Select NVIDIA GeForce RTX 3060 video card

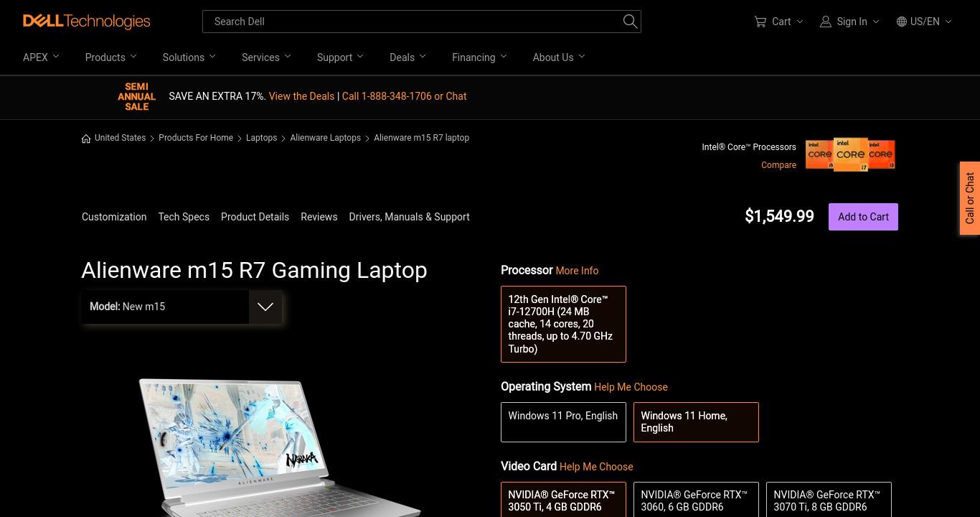pos(696,500)
